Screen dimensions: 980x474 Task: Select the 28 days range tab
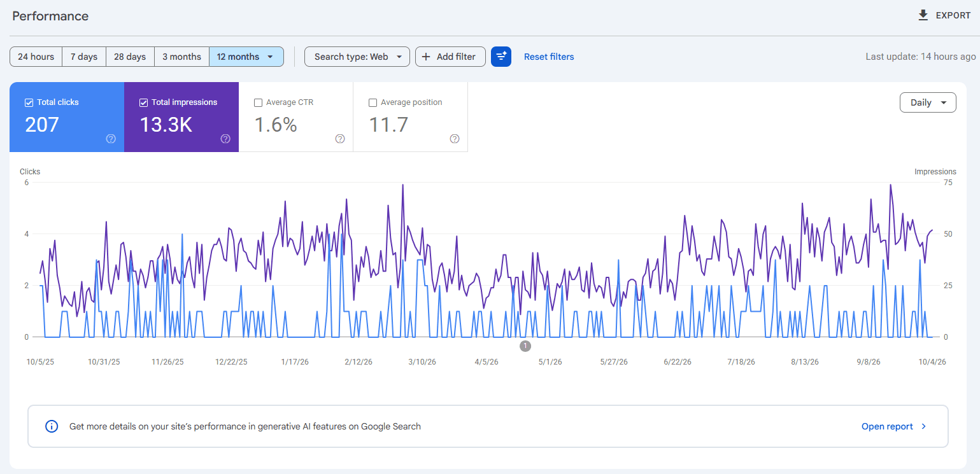[x=130, y=57]
